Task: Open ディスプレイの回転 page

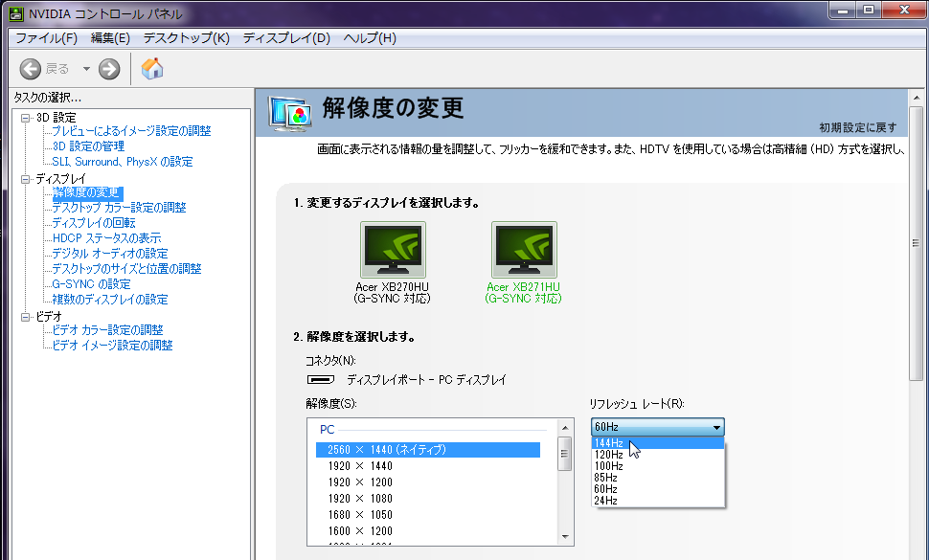Action: click(94, 223)
